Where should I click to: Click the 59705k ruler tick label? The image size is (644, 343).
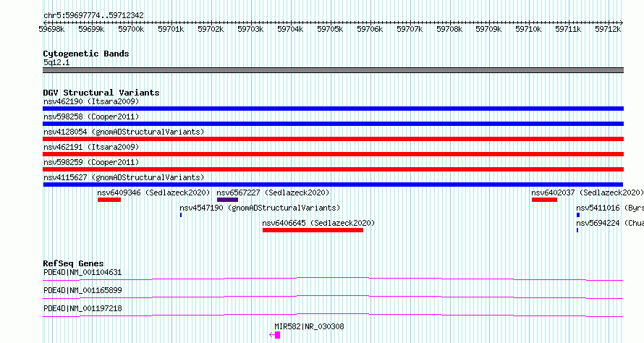click(x=330, y=29)
